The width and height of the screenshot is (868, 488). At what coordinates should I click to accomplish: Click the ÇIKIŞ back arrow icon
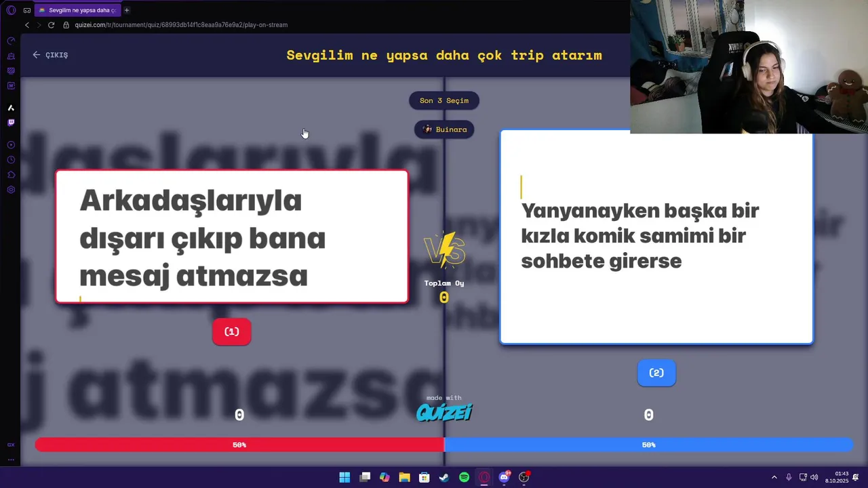pyautogui.click(x=37, y=55)
